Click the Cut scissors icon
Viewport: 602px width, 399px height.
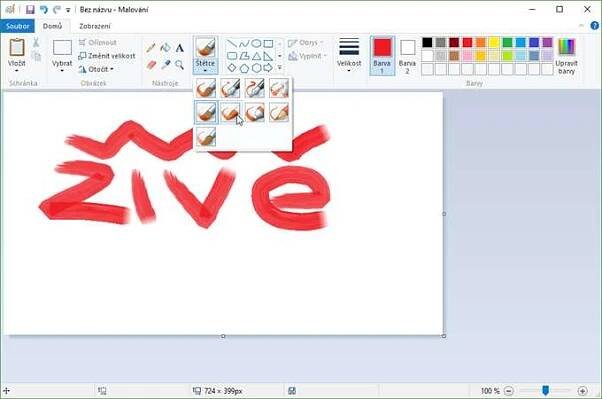(x=36, y=42)
